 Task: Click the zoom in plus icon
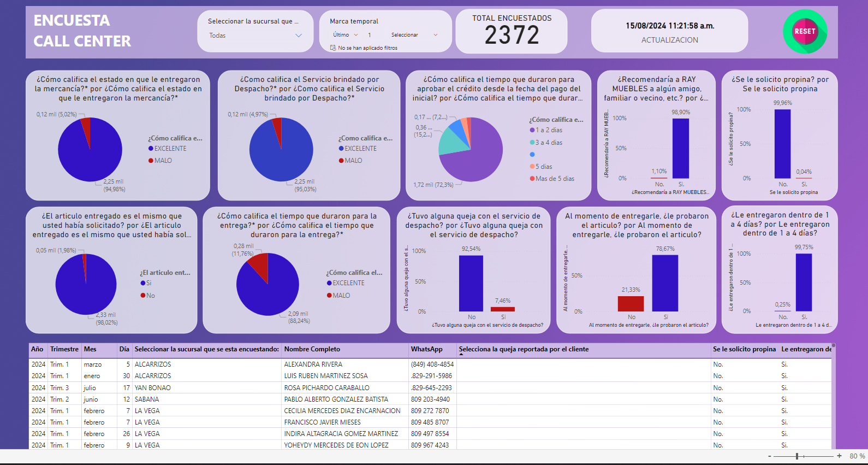[839, 456]
